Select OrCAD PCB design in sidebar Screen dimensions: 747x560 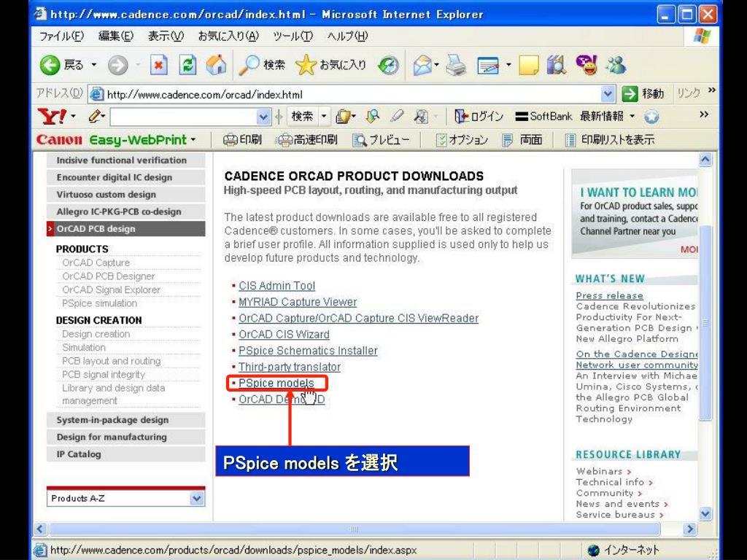125,228
